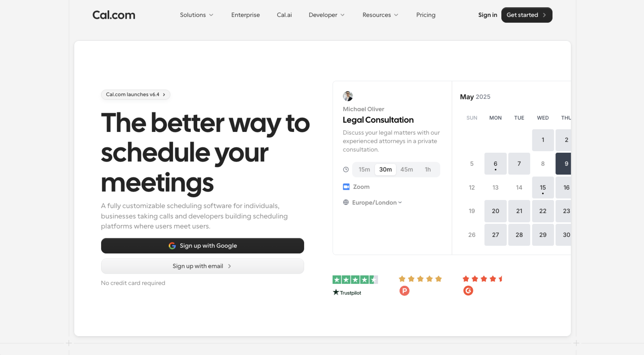The height and width of the screenshot is (355, 644).
Task: Expand the Resources nav dropdown
Action: (x=380, y=15)
